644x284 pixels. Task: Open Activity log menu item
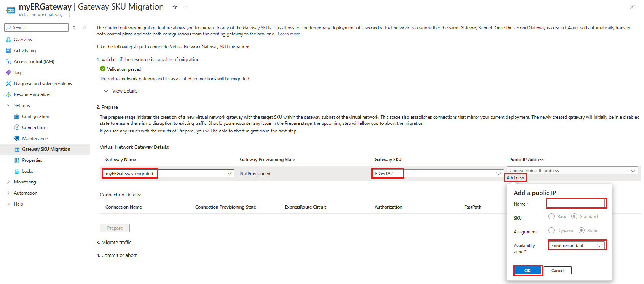click(x=25, y=51)
